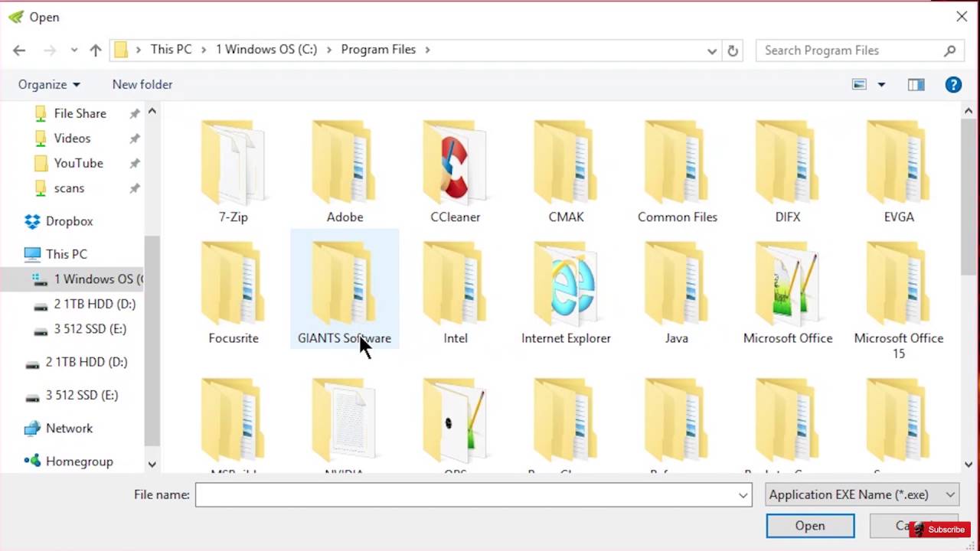This screenshot has height=551, width=980.
Task: Select the Intel folder
Action: pyautogui.click(x=456, y=292)
